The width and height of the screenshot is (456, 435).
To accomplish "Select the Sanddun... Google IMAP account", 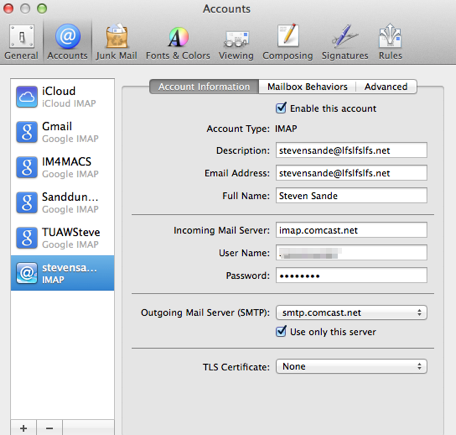I will click(62, 203).
